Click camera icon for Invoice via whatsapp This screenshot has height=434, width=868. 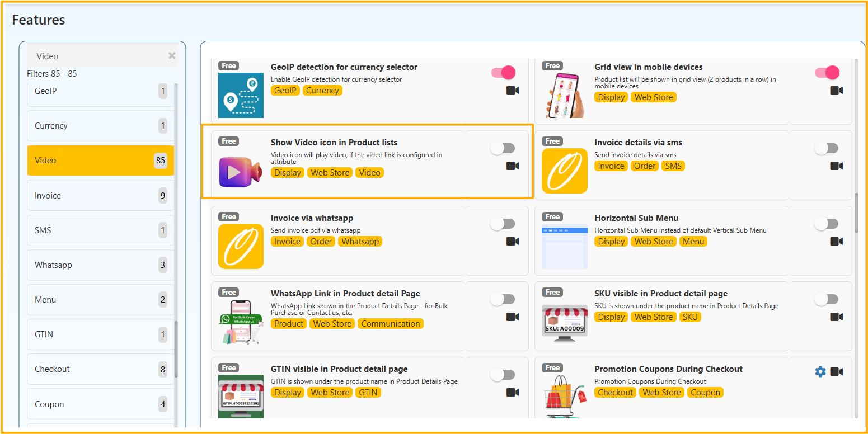[512, 242]
